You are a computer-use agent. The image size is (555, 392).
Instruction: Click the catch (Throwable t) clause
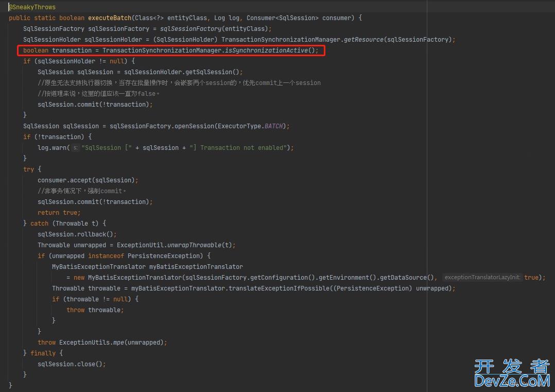(x=64, y=224)
